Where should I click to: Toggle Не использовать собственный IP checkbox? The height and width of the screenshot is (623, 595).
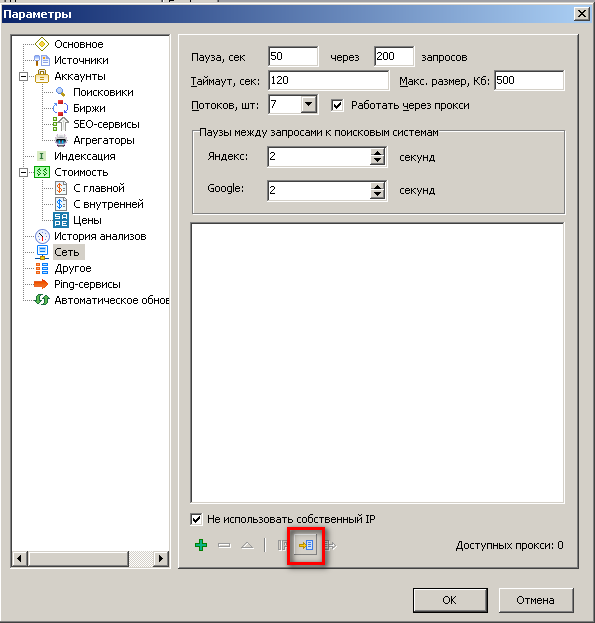(196, 519)
